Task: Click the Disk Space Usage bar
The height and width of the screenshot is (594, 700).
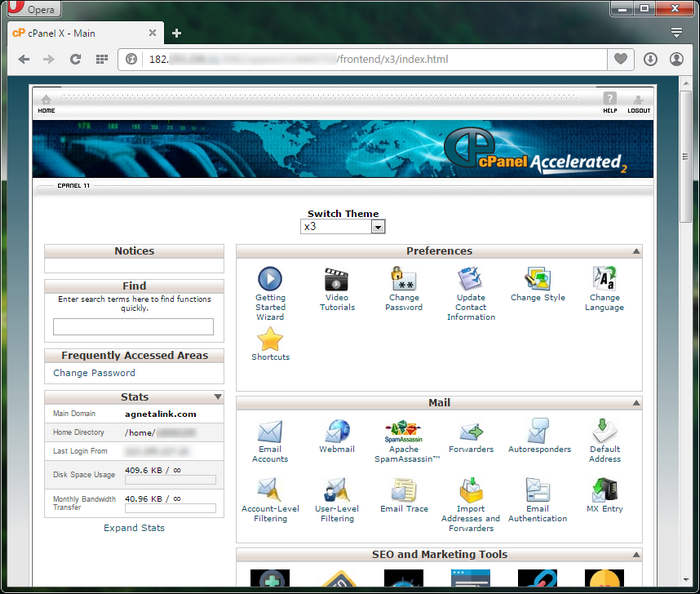Action: pos(171,480)
